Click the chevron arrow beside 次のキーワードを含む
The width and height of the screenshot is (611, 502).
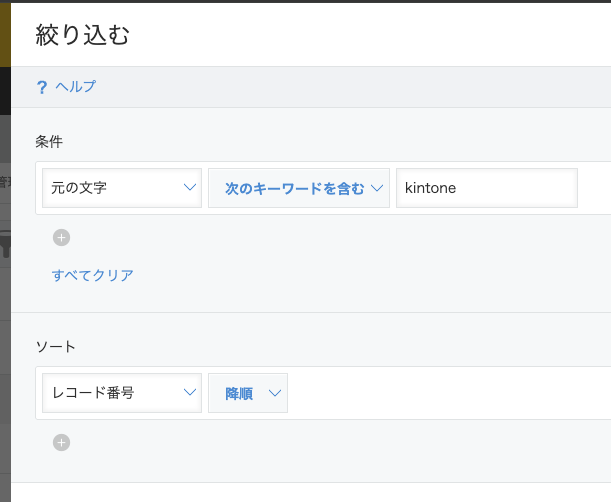tap(377, 188)
